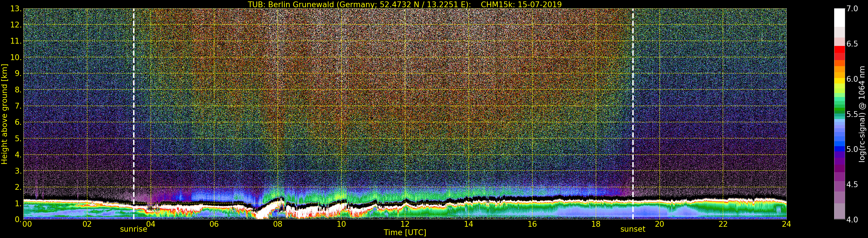The height and width of the screenshot is (238, 868).
Task: Click the height axis tick label 8.
Action: coord(18,90)
